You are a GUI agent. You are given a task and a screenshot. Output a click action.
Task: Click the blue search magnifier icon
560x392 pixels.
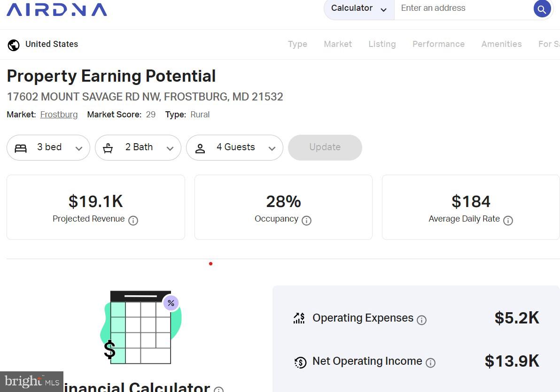[542, 9]
